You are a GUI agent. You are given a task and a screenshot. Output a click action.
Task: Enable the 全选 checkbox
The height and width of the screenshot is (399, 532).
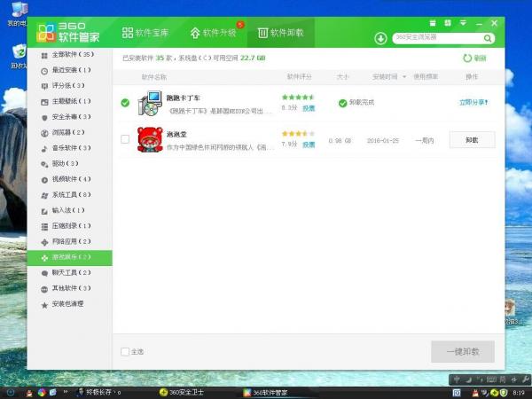point(125,351)
